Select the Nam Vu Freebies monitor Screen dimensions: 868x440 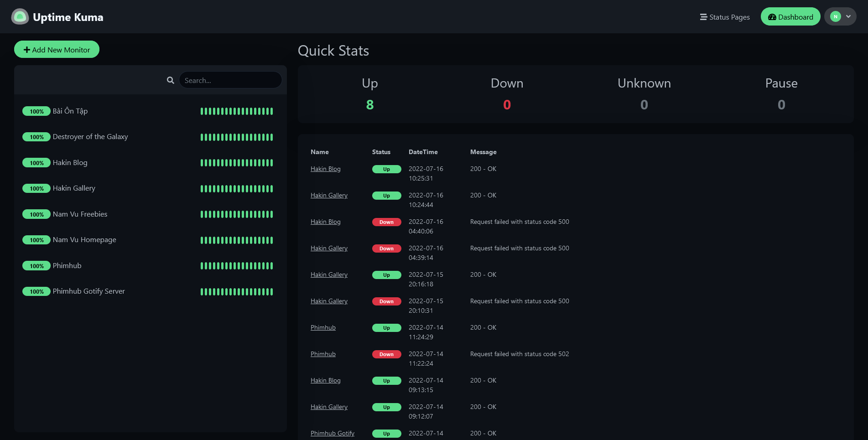click(x=151, y=214)
